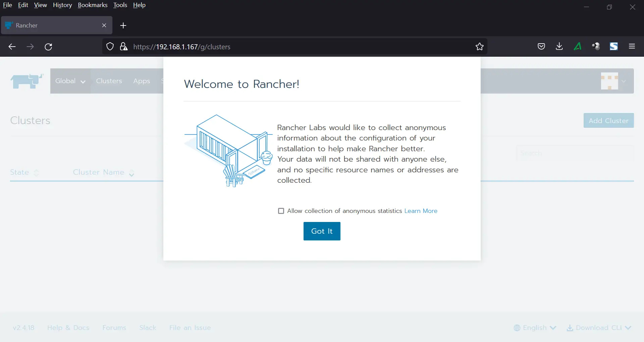Expand the Global dropdown menu

(70, 81)
